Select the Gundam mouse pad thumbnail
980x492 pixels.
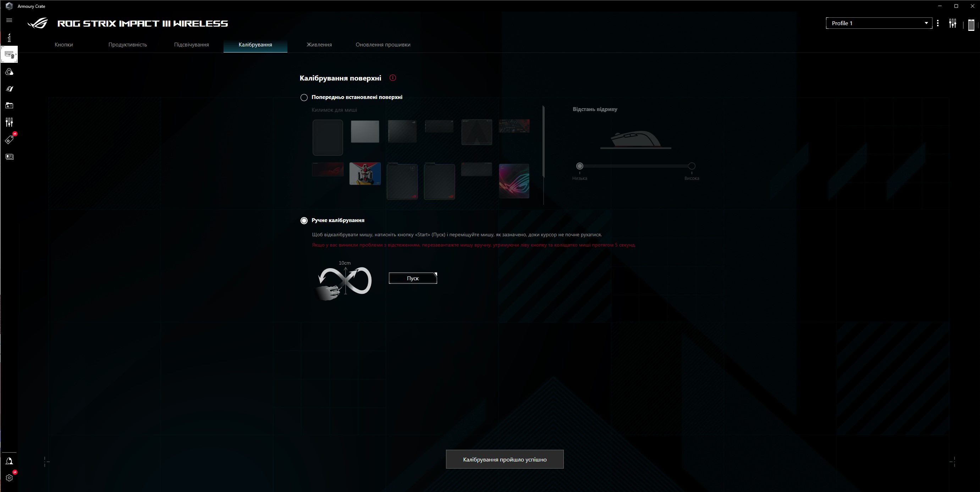(x=365, y=174)
